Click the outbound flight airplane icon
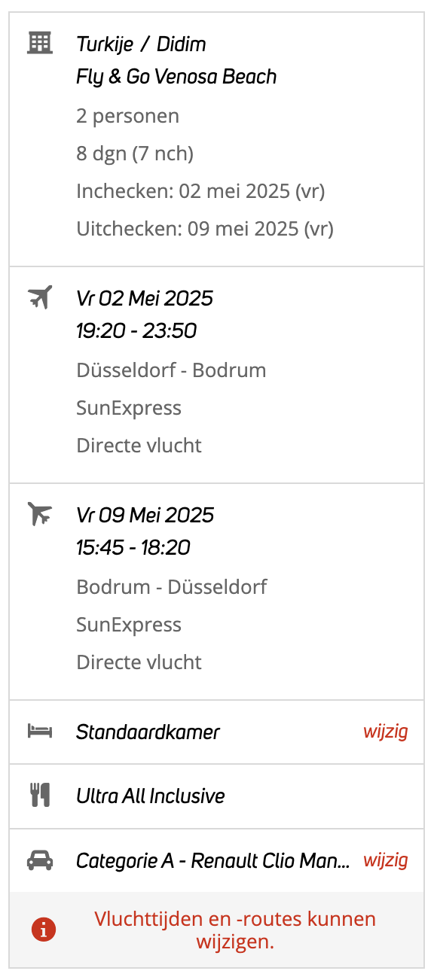The image size is (434, 980). 40,297
